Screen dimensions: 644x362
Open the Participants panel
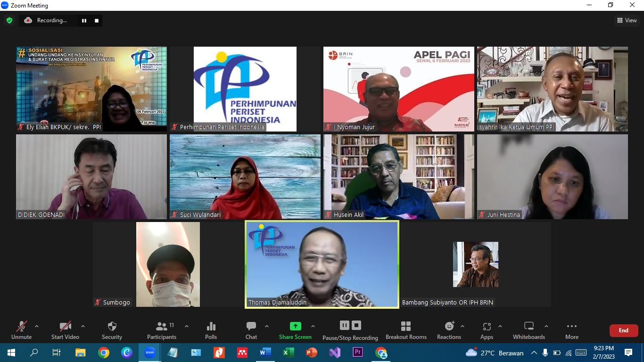162,330
